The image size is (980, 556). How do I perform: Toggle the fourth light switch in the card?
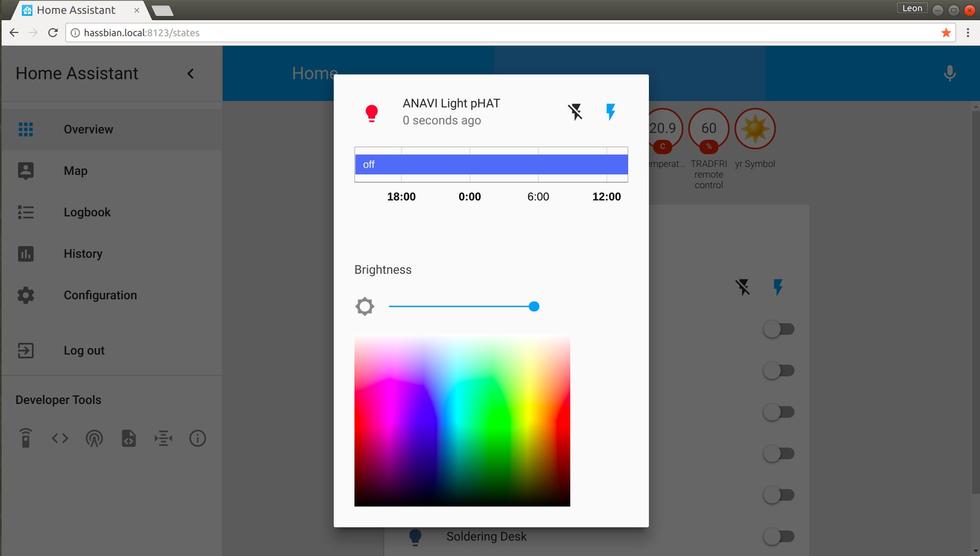(778, 454)
